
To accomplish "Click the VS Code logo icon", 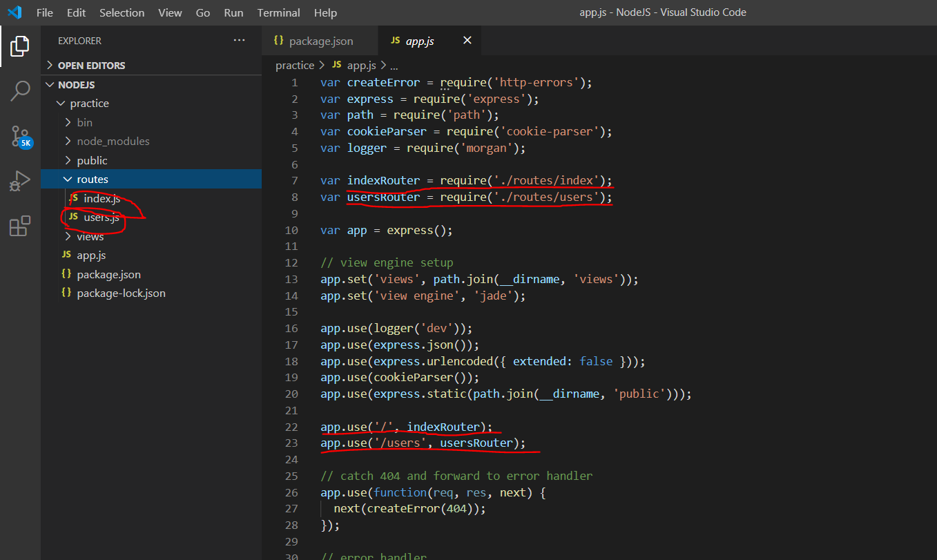I will click(x=15, y=12).
